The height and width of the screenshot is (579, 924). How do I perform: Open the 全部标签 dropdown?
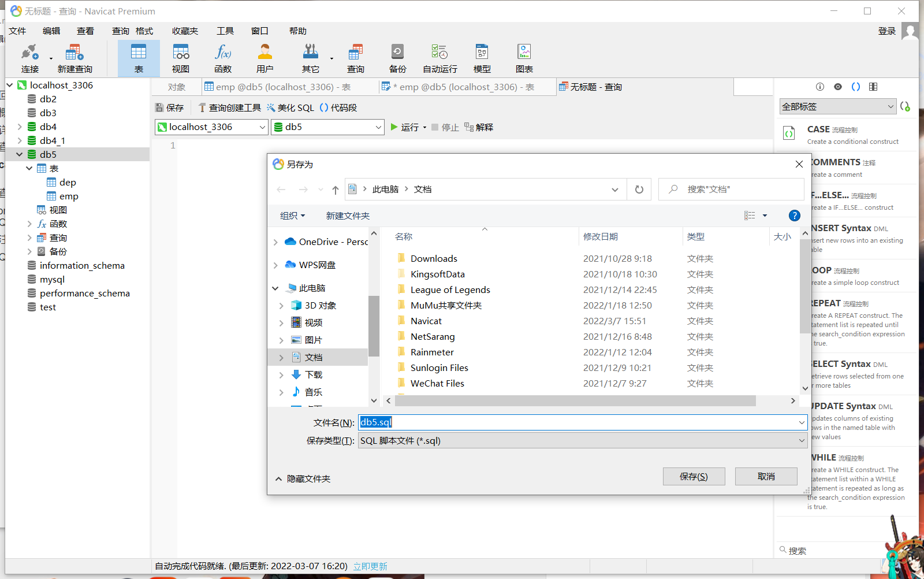pos(838,106)
